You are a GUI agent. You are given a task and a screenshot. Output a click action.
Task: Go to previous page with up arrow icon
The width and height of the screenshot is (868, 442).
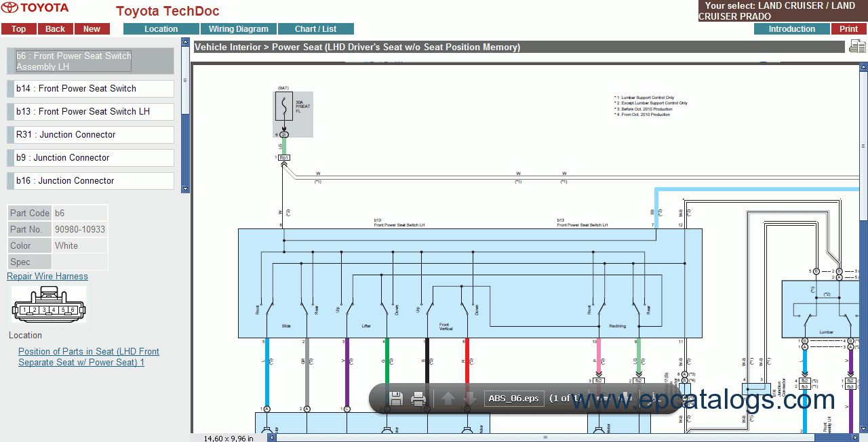(448, 399)
